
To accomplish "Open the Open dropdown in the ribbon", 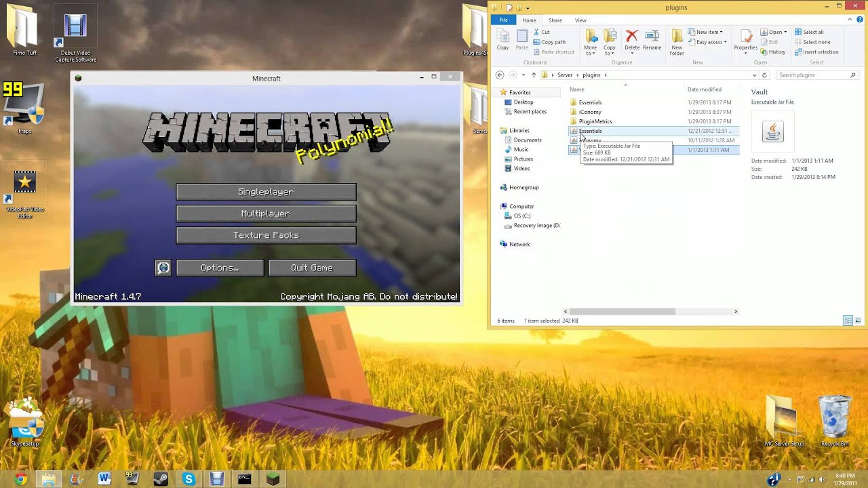I will pos(774,32).
